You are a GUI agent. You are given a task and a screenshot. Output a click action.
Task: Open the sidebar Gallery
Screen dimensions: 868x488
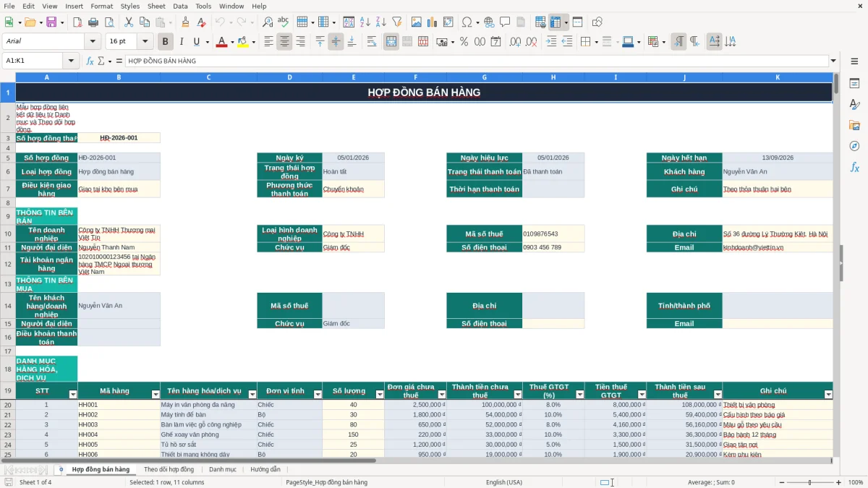[x=854, y=125]
